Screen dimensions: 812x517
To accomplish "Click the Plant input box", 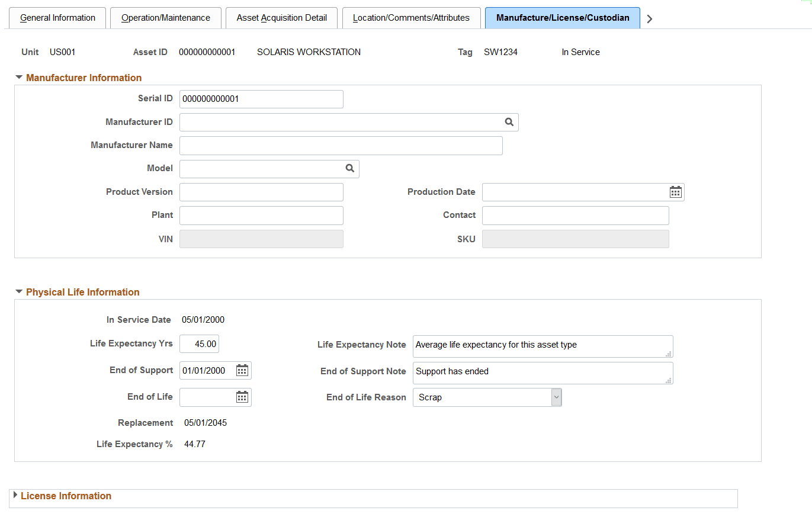I will coord(261,215).
